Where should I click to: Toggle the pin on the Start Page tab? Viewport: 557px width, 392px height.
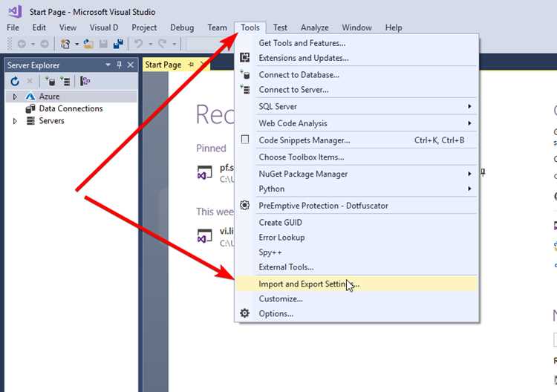(191, 65)
